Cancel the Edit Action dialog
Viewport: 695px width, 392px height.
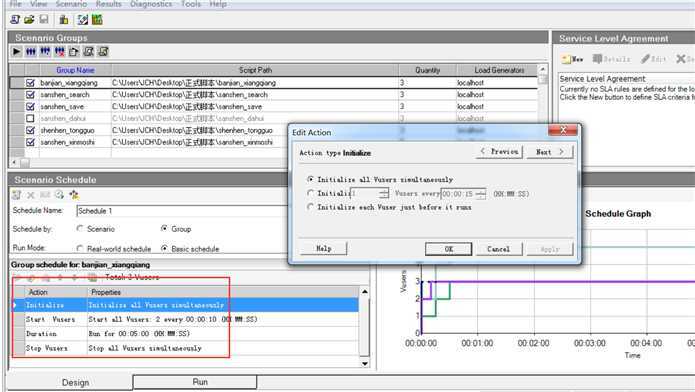(x=499, y=249)
